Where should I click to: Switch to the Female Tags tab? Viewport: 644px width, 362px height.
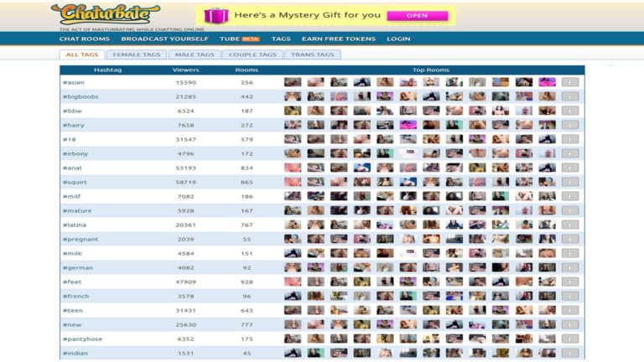[x=136, y=54]
